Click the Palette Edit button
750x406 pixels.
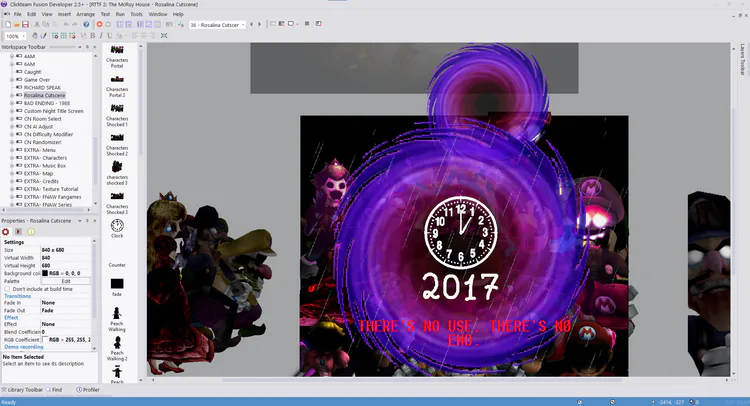(66, 281)
